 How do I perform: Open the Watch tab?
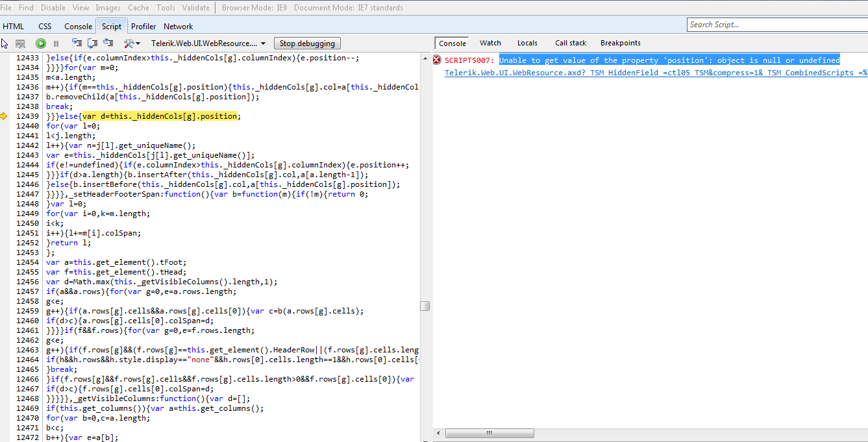pos(490,43)
